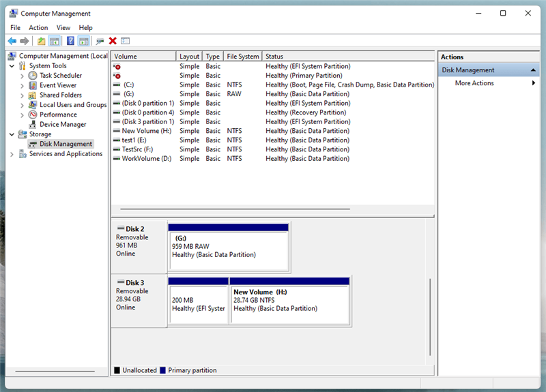Click Local Users and Groups icon
Screen dimensions: 546x392
(32, 105)
